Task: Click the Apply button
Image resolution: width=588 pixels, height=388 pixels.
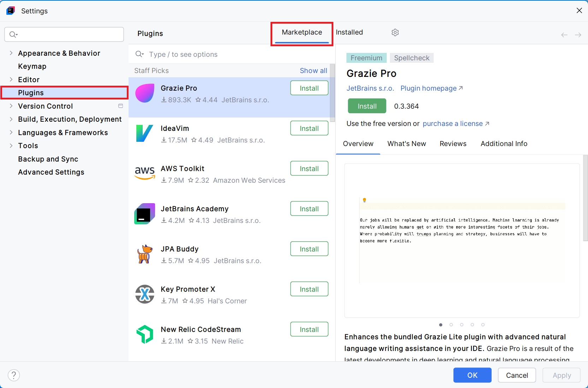Action: tap(562, 375)
